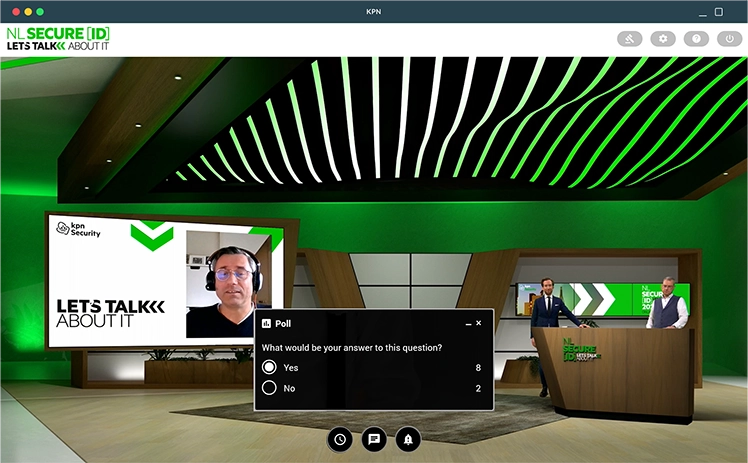Click the "LET'S TALK ABOUT IT" slide text
The width and height of the screenshot is (748, 463).
point(110,313)
